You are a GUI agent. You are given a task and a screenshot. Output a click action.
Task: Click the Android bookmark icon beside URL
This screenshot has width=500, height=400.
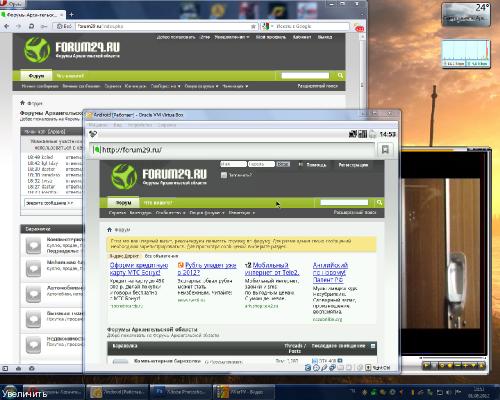click(385, 150)
